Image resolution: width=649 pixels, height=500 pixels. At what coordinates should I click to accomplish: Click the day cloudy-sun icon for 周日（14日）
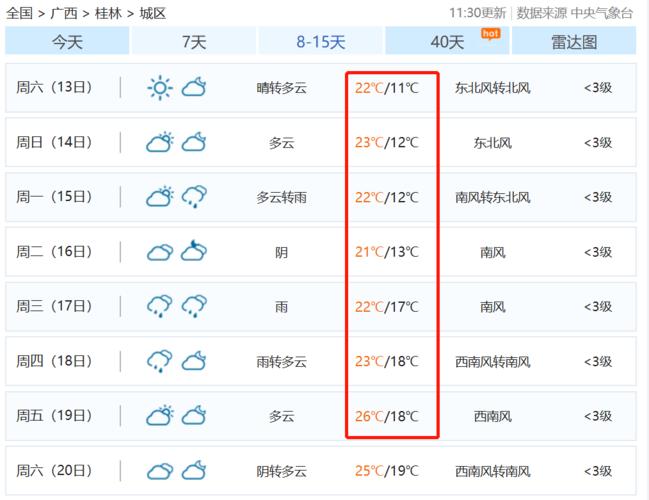(x=160, y=142)
